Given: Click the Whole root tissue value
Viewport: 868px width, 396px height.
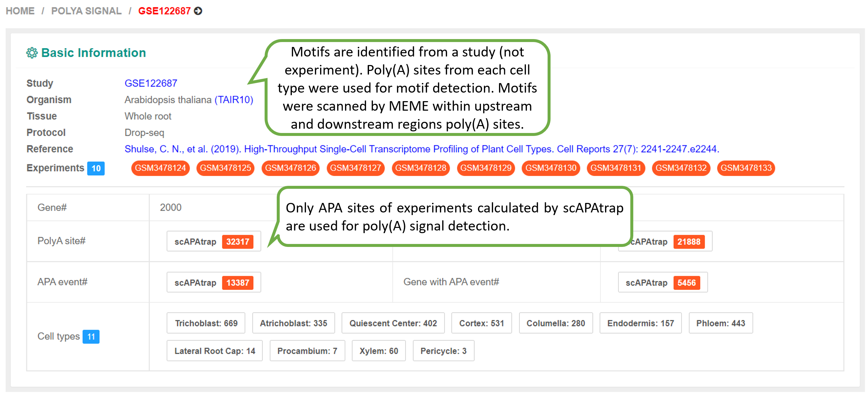Looking at the screenshot, I should point(148,116).
